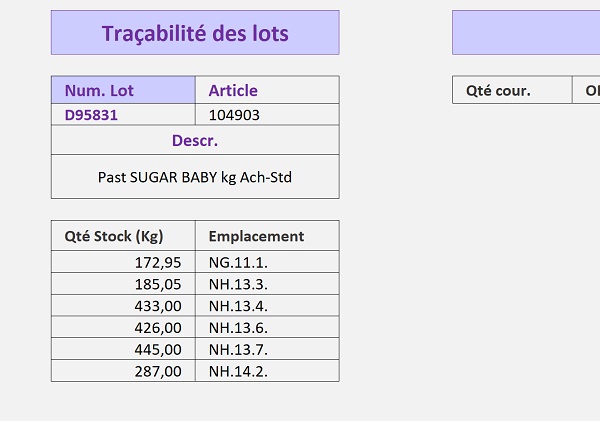The width and height of the screenshot is (600, 421).
Task: Click the Article column header
Action: click(x=267, y=90)
